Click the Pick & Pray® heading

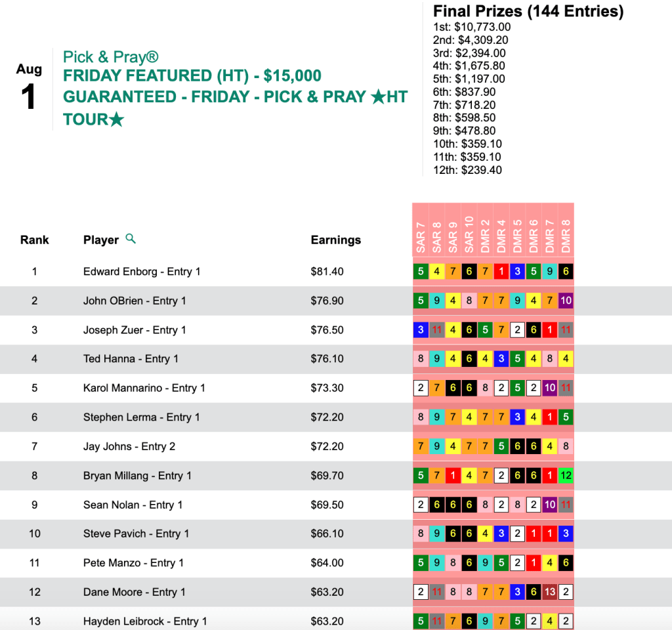click(110, 56)
